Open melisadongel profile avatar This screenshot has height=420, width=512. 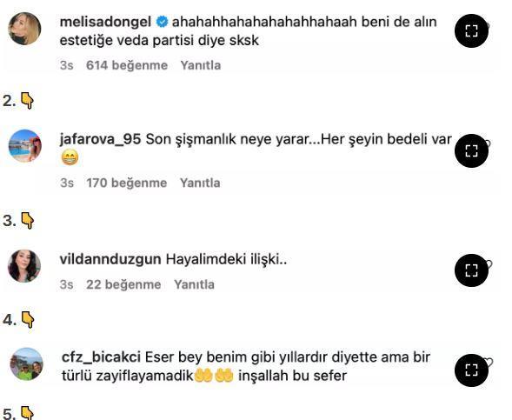(x=24, y=29)
